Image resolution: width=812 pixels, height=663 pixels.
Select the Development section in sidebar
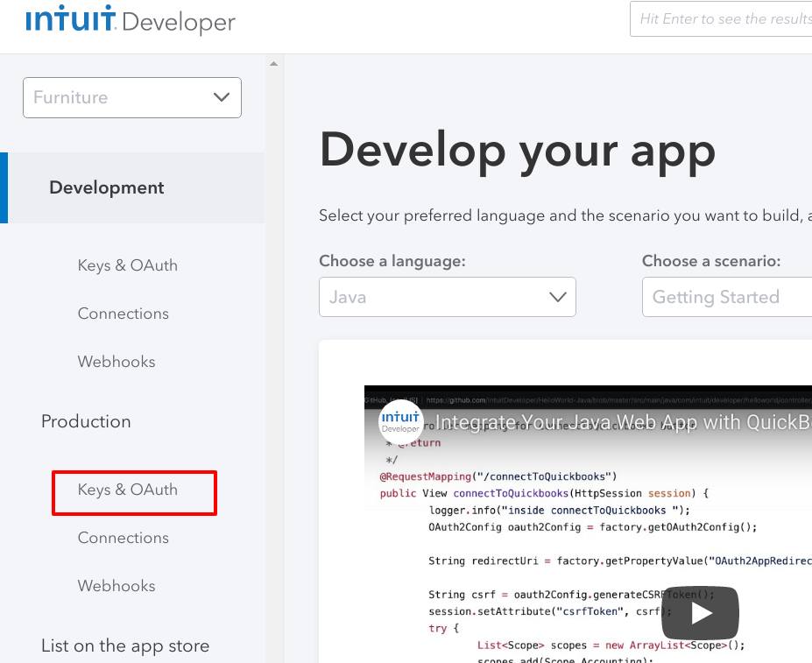[x=132, y=187]
